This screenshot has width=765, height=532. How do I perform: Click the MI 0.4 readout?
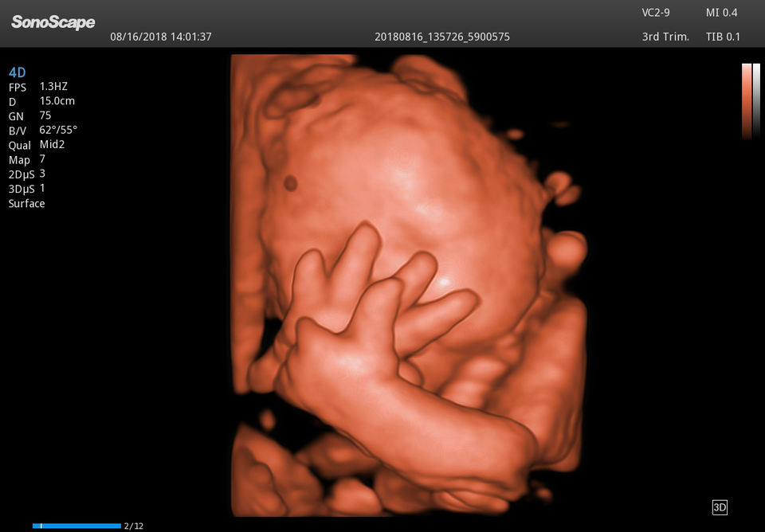coord(721,13)
